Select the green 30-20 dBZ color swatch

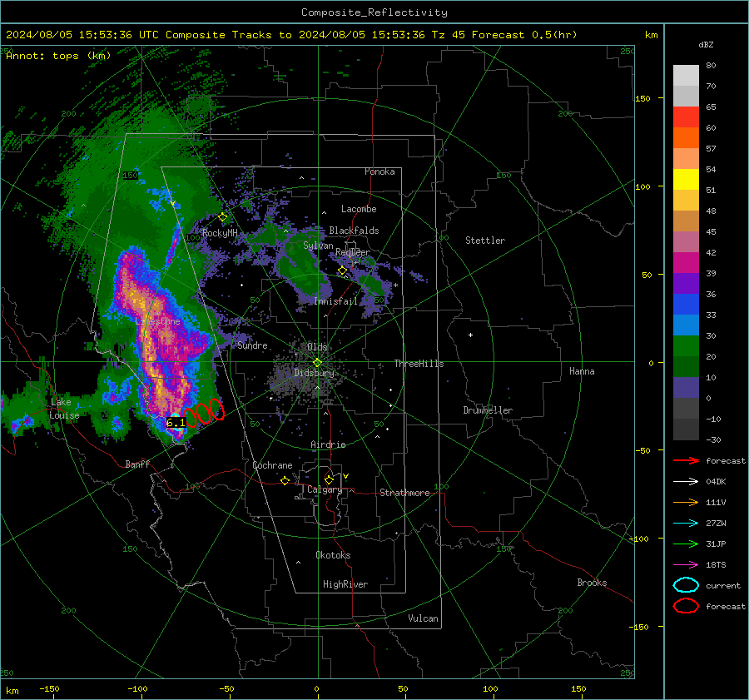pos(686,346)
